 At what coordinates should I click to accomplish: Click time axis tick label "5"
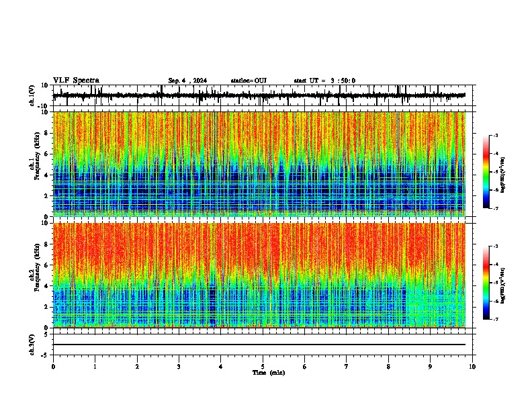tap(263, 367)
